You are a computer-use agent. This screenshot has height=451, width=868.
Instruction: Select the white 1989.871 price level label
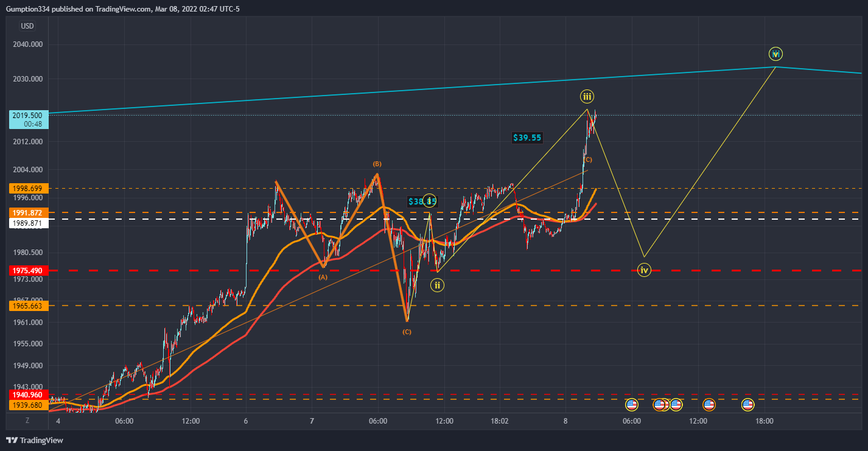(28, 223)
